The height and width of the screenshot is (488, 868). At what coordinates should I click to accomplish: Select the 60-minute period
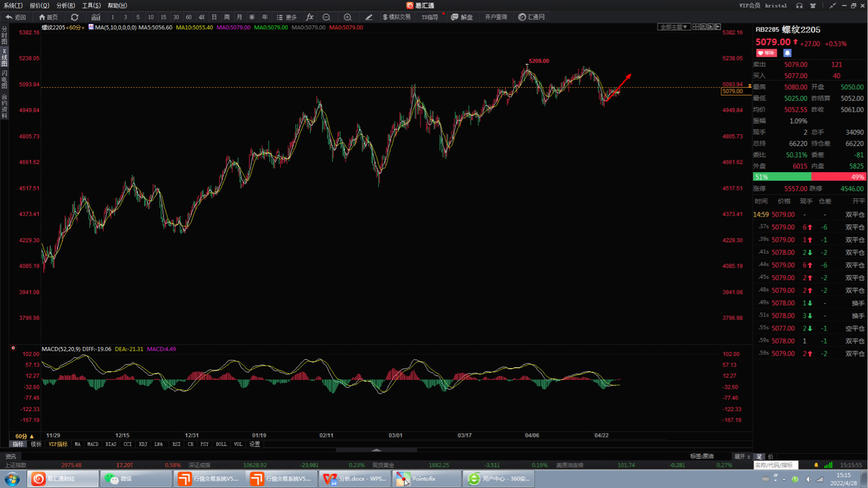point(189,17)
